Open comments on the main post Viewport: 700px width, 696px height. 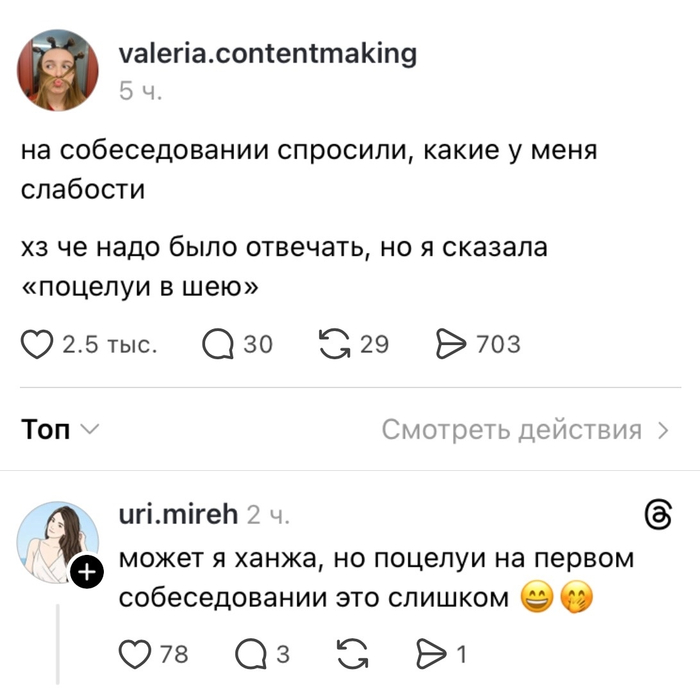point(218,345)
